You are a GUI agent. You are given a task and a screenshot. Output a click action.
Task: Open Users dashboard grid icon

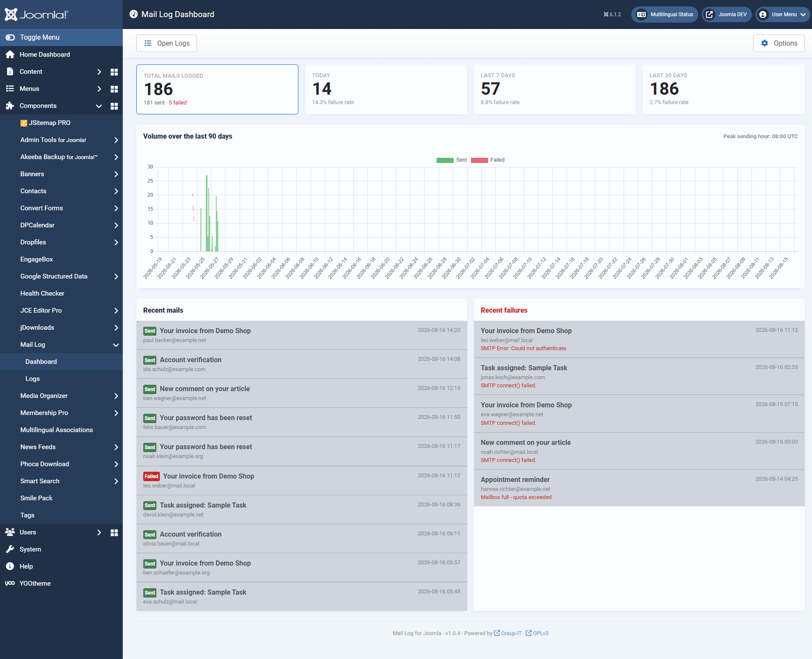pyautogui.click(x=114, y=532)
